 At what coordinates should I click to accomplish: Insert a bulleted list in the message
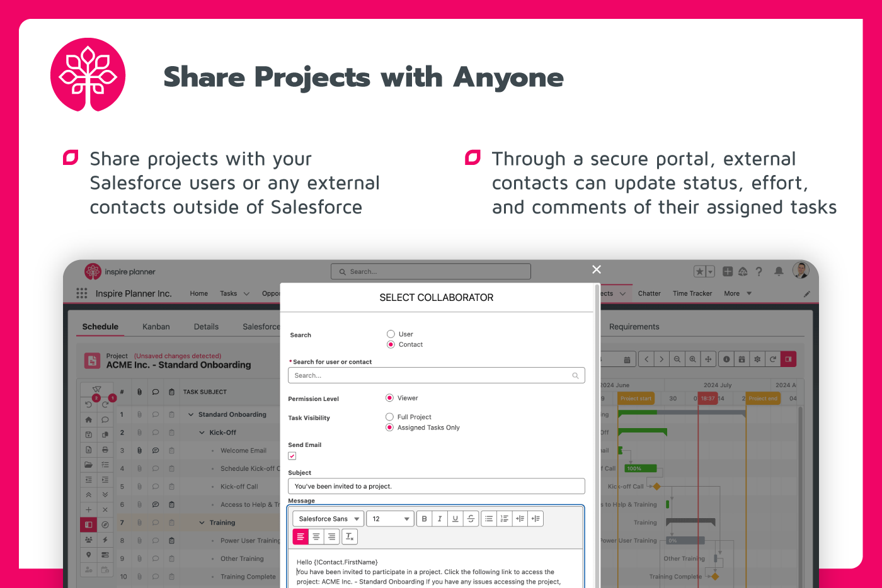489,519
